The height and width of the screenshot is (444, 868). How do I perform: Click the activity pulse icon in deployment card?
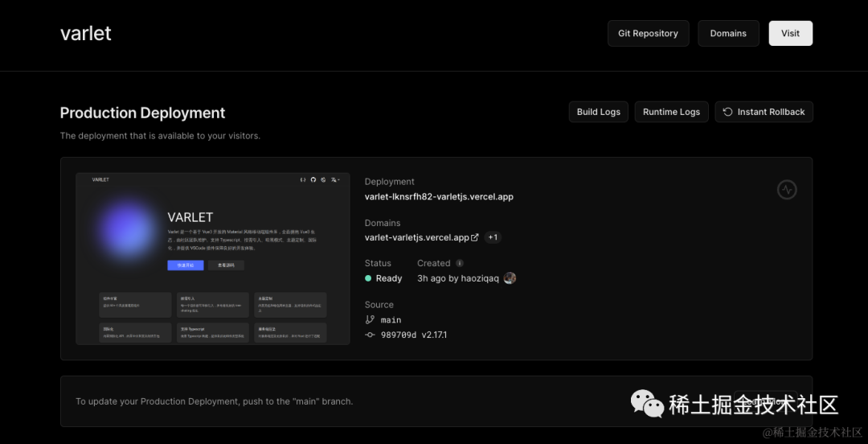coord(787,190)
